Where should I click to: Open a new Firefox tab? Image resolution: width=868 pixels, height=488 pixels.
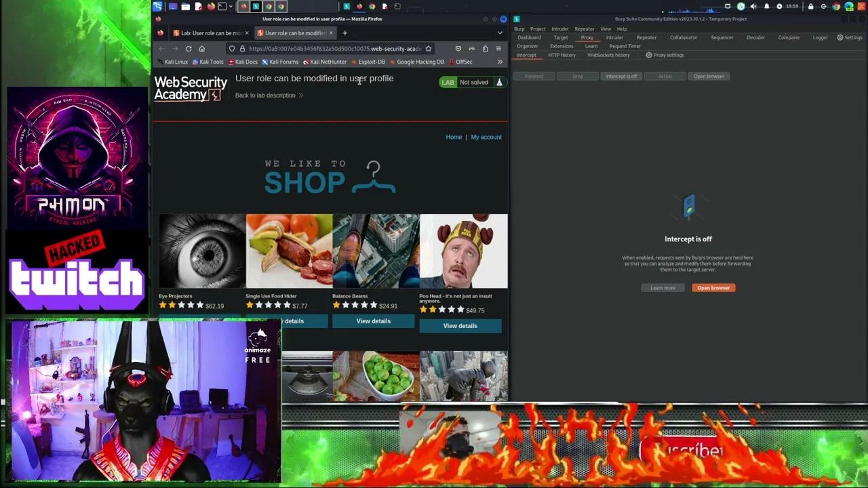pos(344,33)
